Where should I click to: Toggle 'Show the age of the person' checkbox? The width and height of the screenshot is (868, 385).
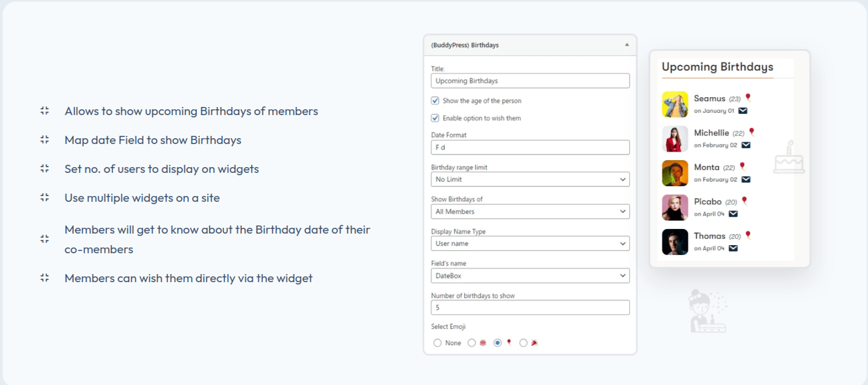click(x=435, y=101)
